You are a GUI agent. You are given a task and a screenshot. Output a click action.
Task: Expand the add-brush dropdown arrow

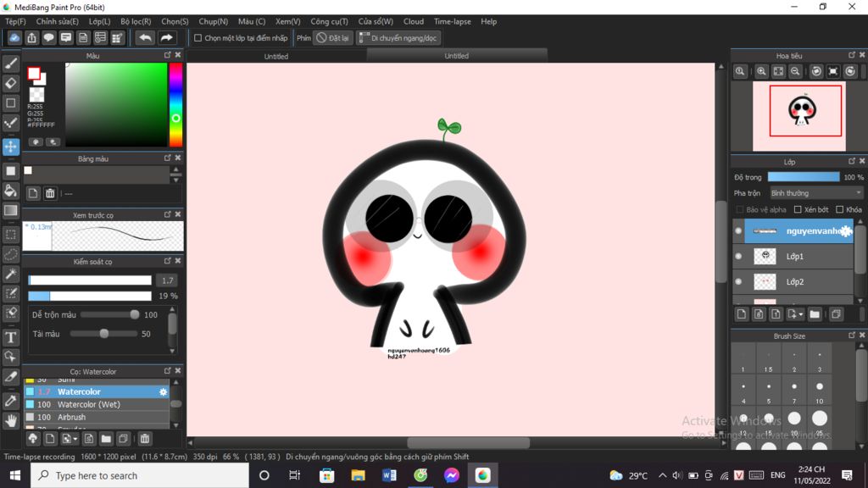point(75,439)
